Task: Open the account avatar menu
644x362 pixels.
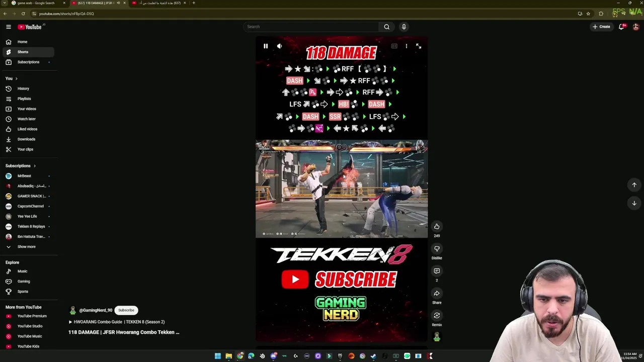Action: click(x=636, y=27)
